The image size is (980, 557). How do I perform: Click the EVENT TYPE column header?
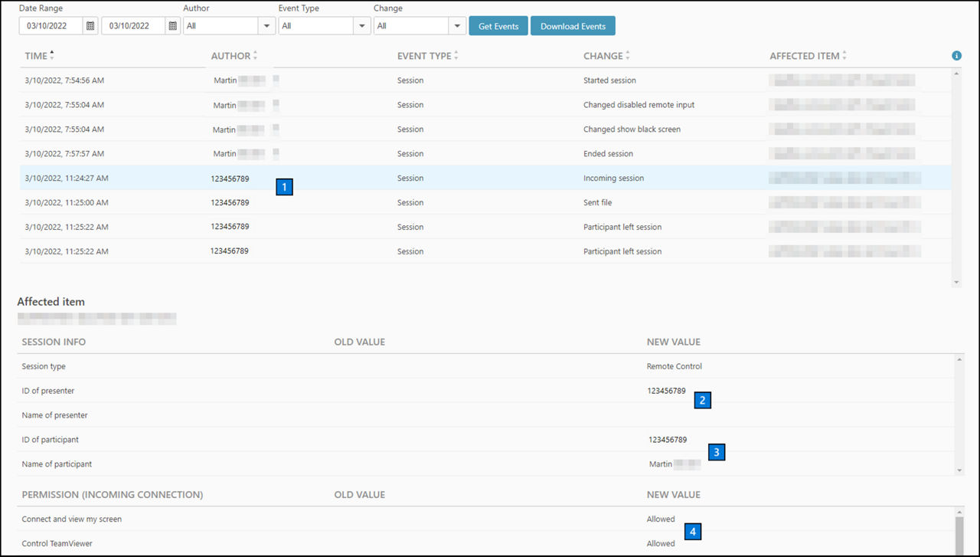[x=424, y=56]
